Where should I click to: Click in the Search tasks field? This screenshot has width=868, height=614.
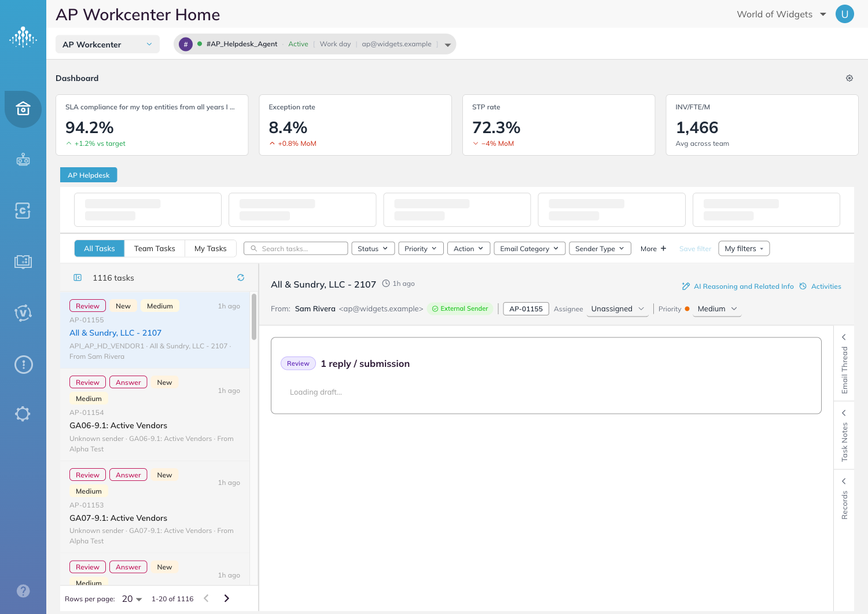tap(296, 248)
